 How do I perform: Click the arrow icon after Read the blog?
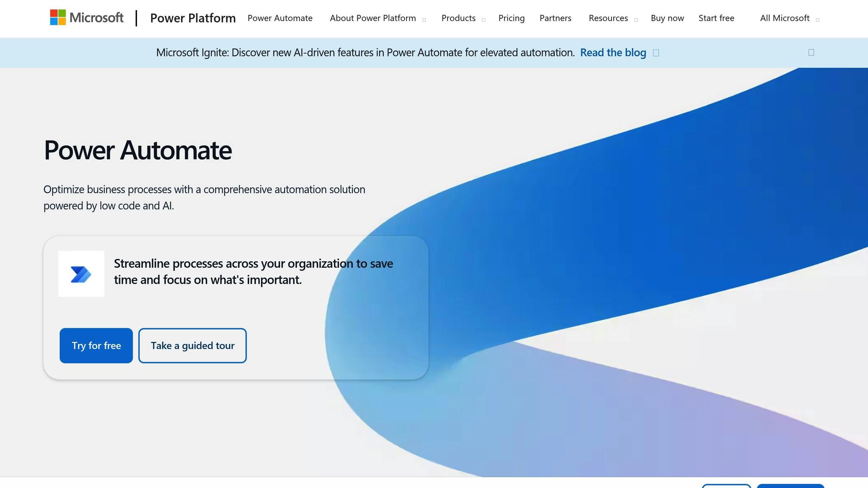656,53
